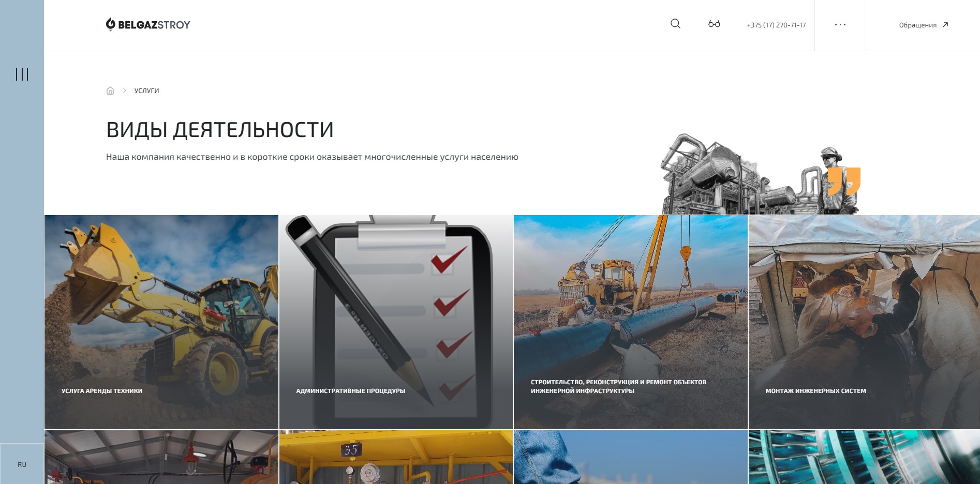This screenshot has height=484, width=980.
Task: Expand the breadcrumb chevron after the home icon
Action: [x=124, y=90]
